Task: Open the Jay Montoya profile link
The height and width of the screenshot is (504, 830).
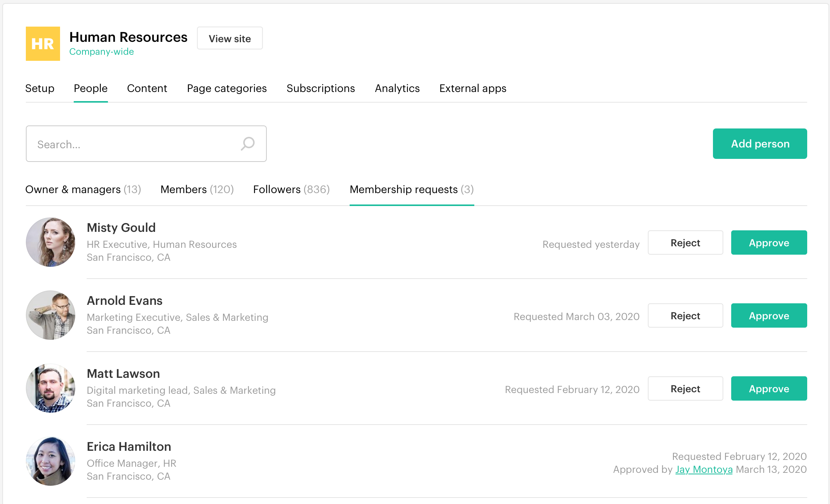Action: [x=704, y=469]
